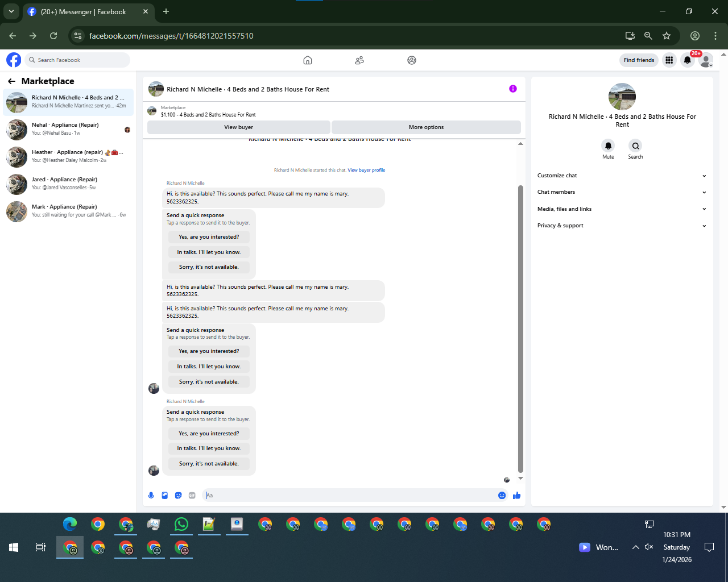The image size is (728, 582).
Task: Open the View buyer profile link
Action: tap(366, 170)
